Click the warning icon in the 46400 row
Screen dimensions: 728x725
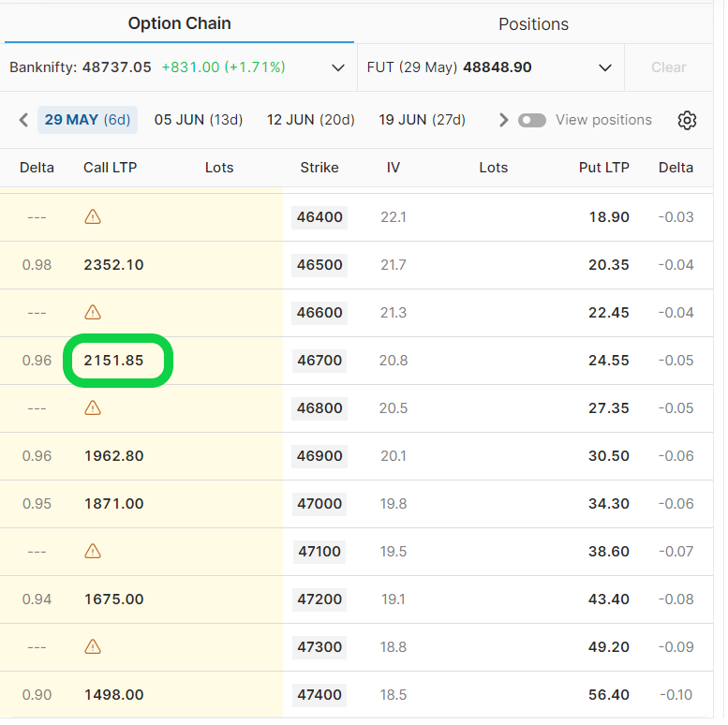coord(93,216)
